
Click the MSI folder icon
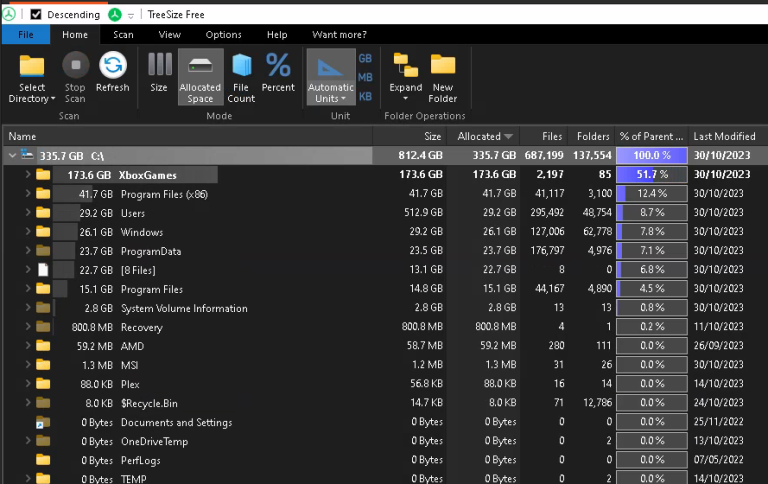coord(43,364)
